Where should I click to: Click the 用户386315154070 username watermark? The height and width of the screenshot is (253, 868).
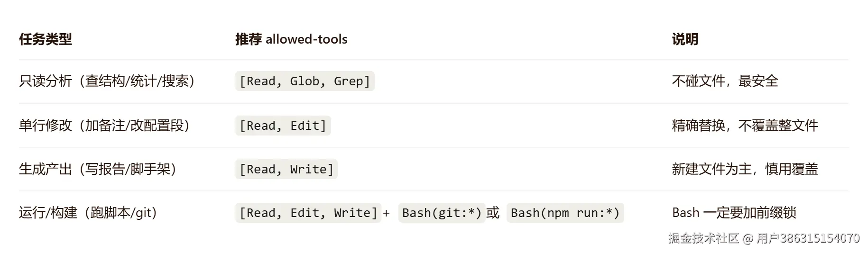pyautogui.click(x=808, y=238)
